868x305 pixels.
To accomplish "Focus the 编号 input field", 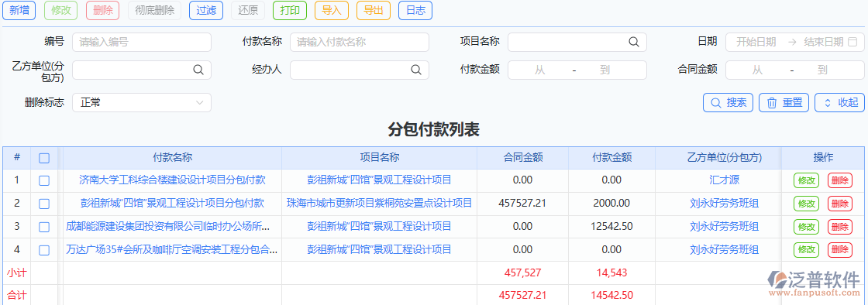I will click(142, 42).
